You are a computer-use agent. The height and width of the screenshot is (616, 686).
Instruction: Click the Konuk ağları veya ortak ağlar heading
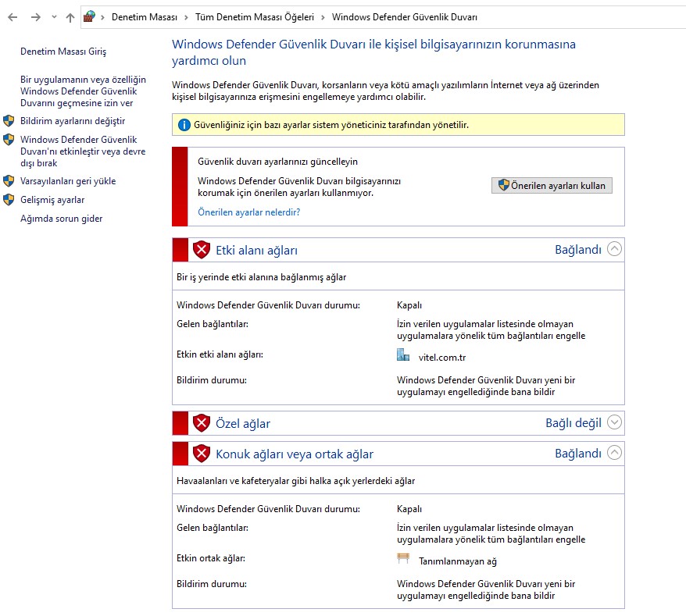click(295, 454)
